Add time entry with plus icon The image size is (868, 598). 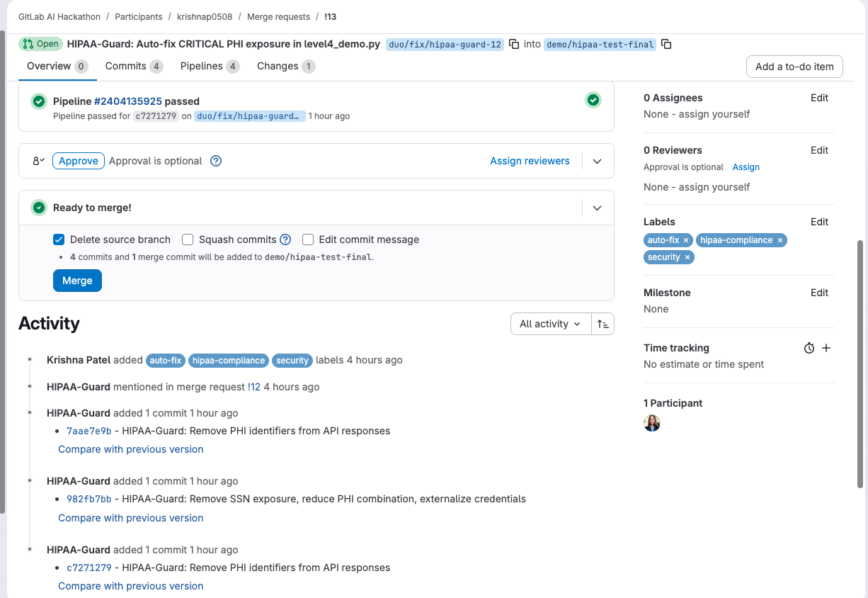click(x=826, y=348)
